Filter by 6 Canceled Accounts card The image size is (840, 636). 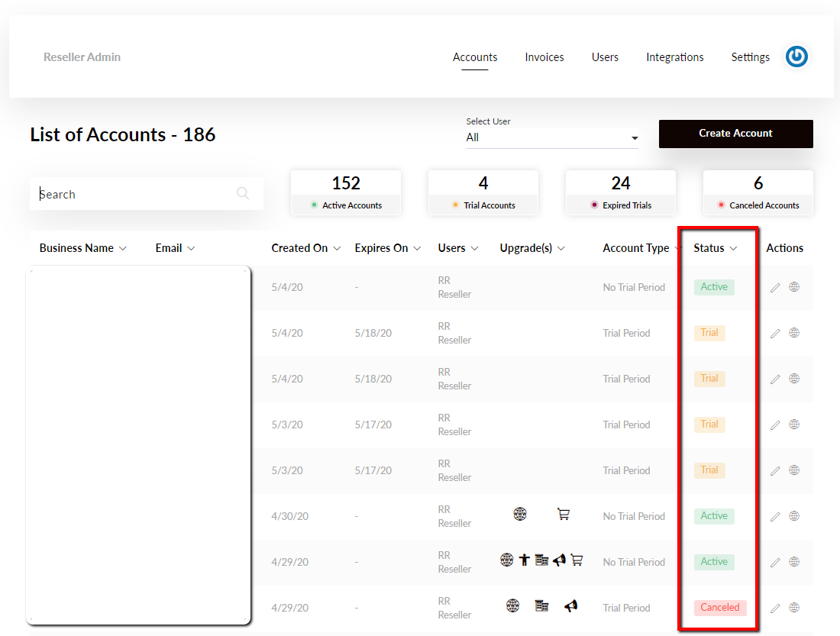coord(758,193)
